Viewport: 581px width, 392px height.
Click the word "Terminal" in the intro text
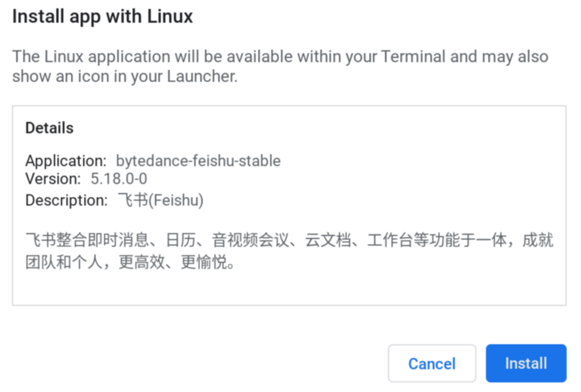pos(413,57)
